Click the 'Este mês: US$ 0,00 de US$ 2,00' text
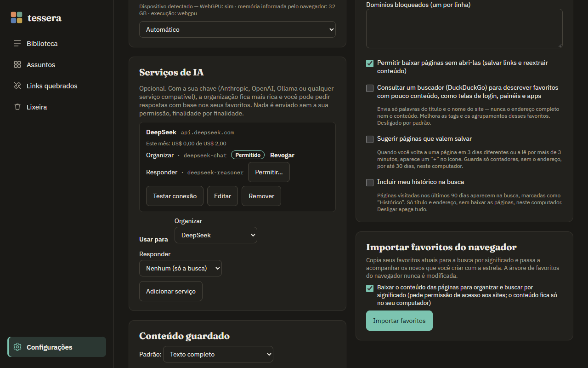 click(x=186, y=144)
